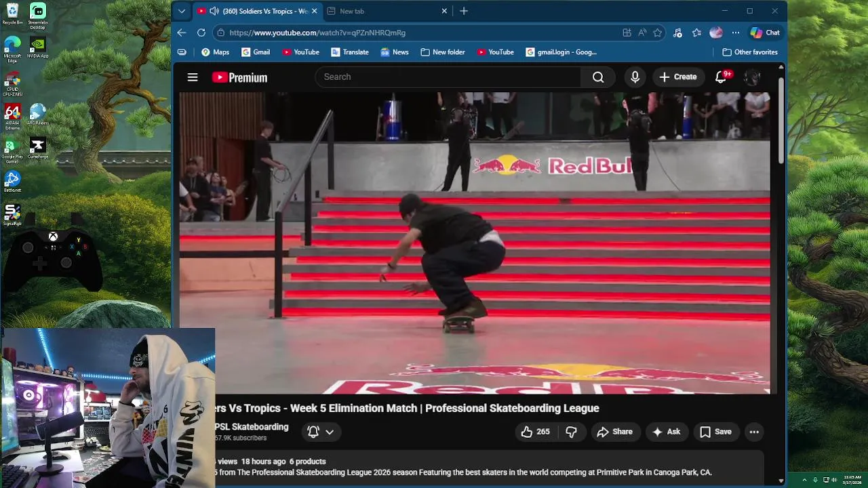Open the gmail.login Google bookmark
868x488 pixels.
[561, 52]
